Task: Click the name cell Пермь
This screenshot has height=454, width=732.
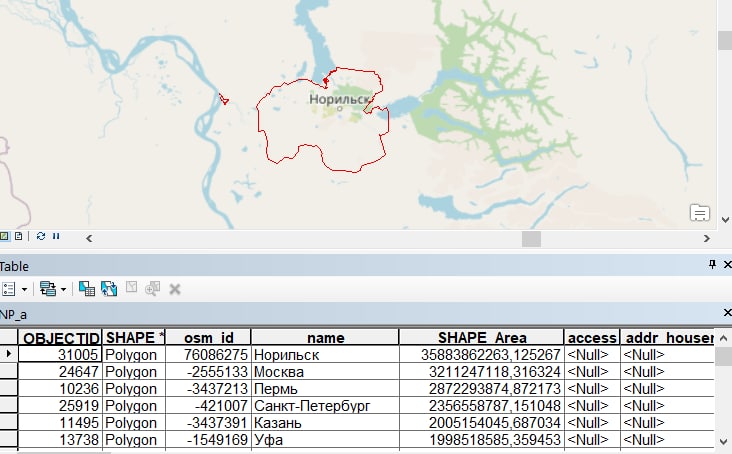Action: coord(325,389)
